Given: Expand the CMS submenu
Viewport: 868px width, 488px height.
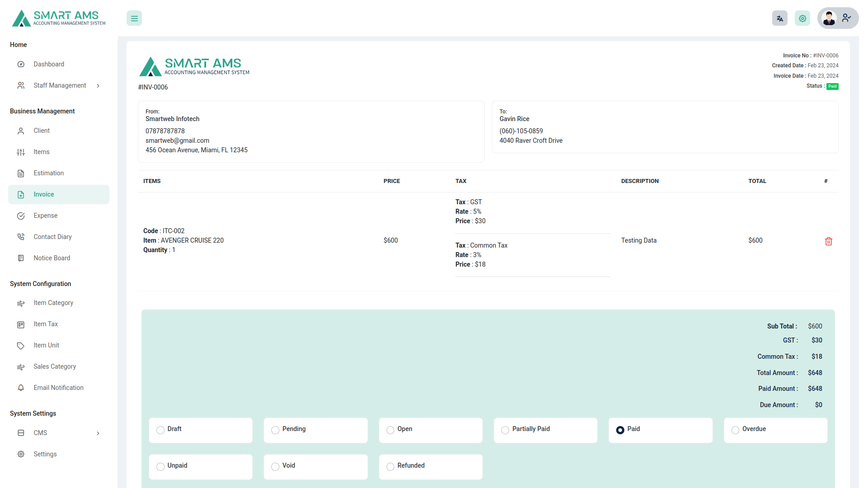Looking at the screenshot, I should tap(98, 433).
